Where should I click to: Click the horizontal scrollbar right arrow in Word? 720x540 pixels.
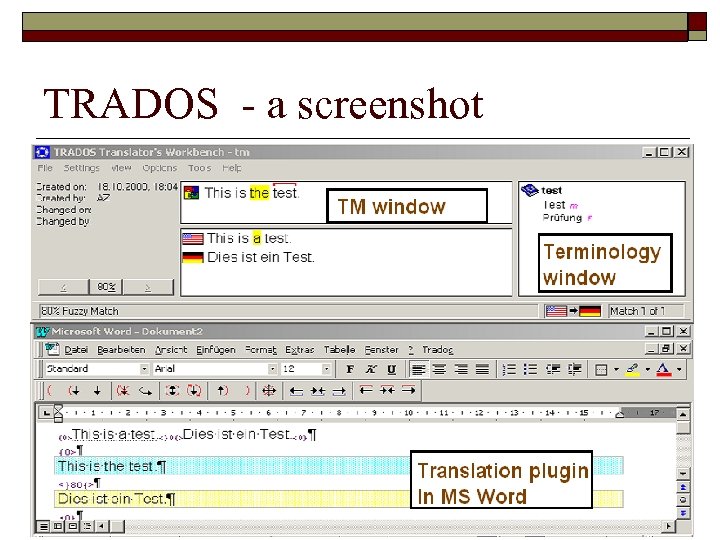pyautogui.click(x=669, y=526)
